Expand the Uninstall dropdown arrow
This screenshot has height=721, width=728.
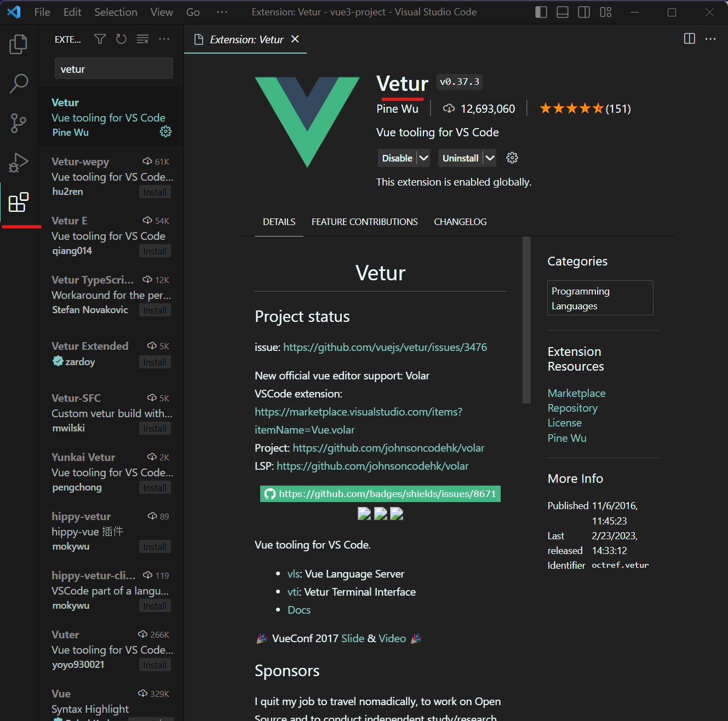tap(490, 158)
